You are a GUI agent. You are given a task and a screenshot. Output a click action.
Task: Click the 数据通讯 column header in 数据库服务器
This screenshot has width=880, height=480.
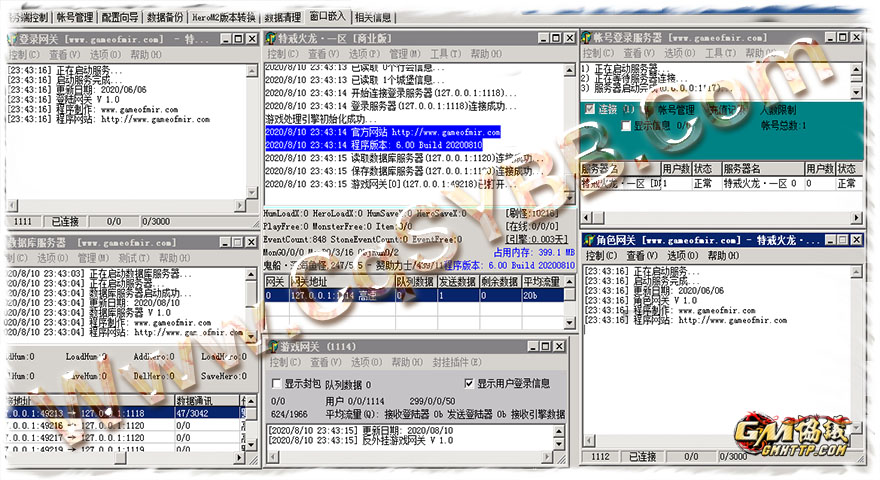[x=207, y=401]
